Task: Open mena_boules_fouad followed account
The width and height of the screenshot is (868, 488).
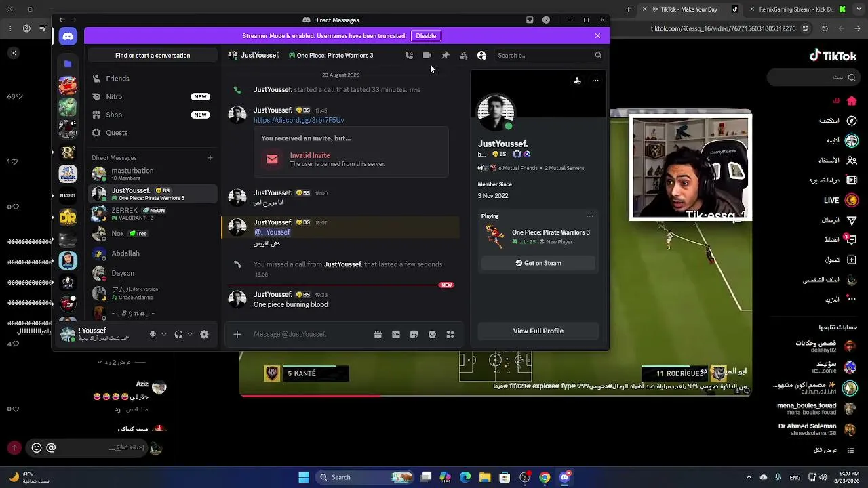Action: pyautogui.click(x=816, y=409)
